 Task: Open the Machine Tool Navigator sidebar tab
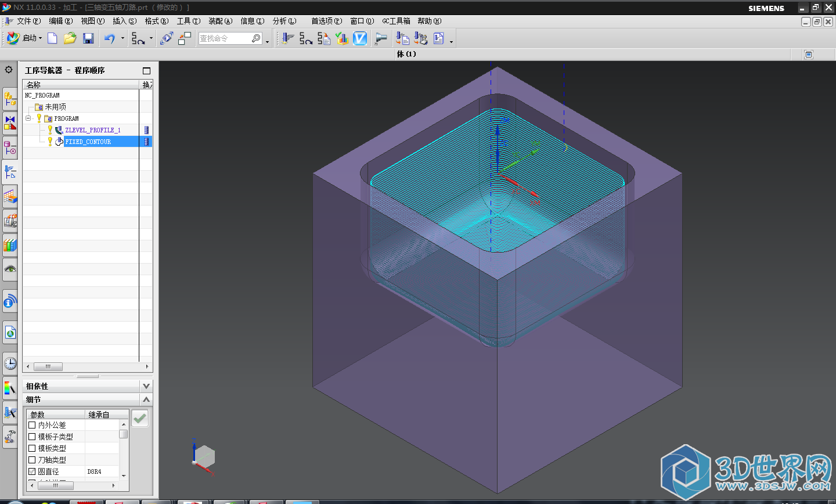click(10, 221)
